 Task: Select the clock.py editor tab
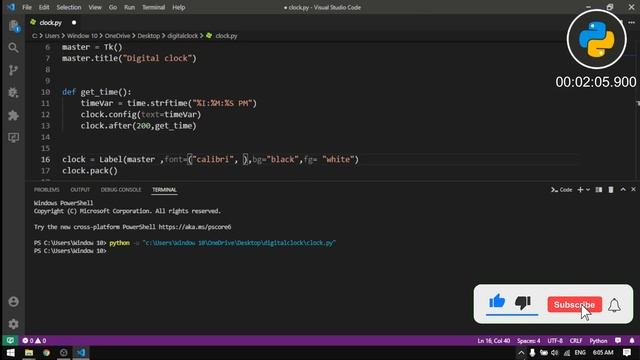[50, 23]
